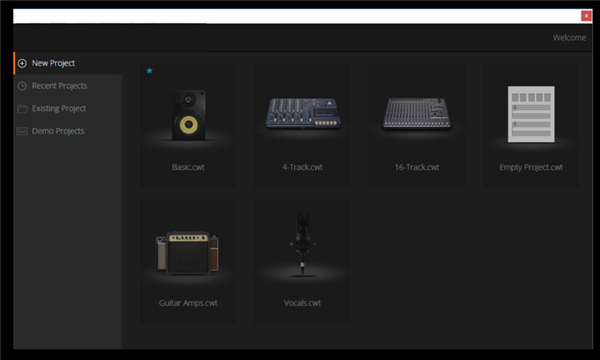Click the Vocals.cwt label
This screenshot has height=360, width=600.
pyautogui.click(x=302, y=303)
